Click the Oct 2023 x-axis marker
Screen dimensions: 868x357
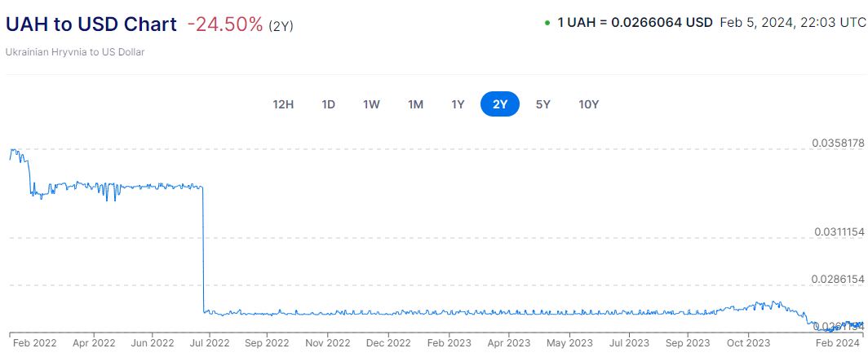747,343
